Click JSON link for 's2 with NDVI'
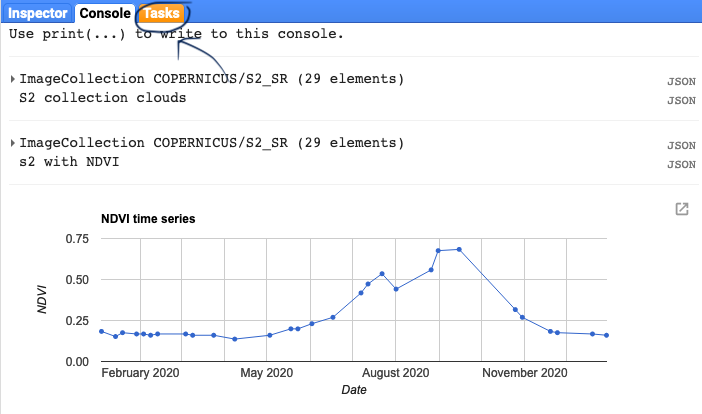Viewport: 702px width, 414px height. point(681,164)
